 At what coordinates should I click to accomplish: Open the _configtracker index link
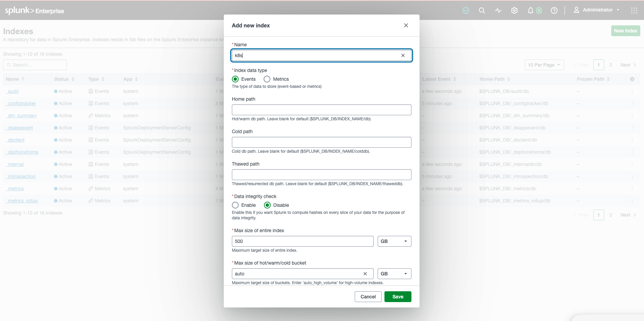21,103
